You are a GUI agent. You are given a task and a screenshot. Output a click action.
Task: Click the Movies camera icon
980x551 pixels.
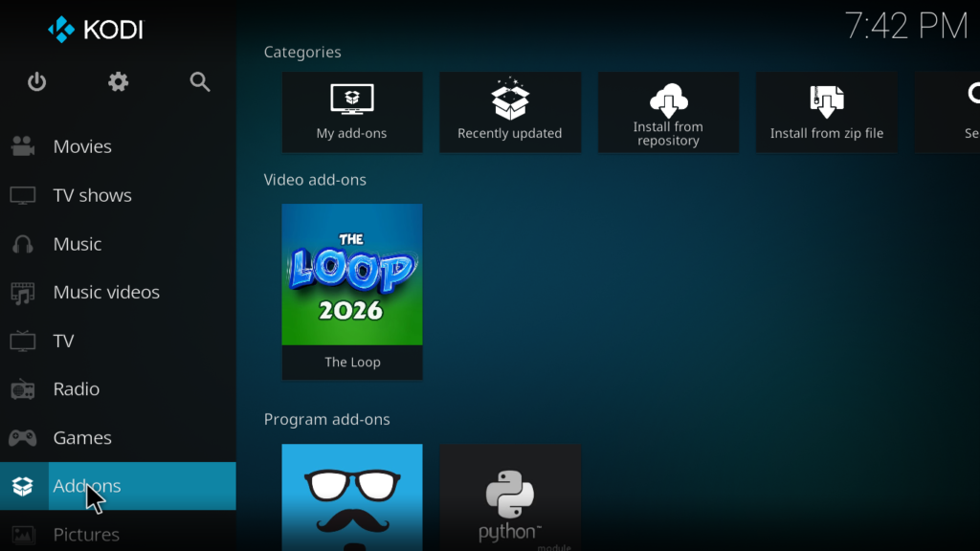(23, 146)
